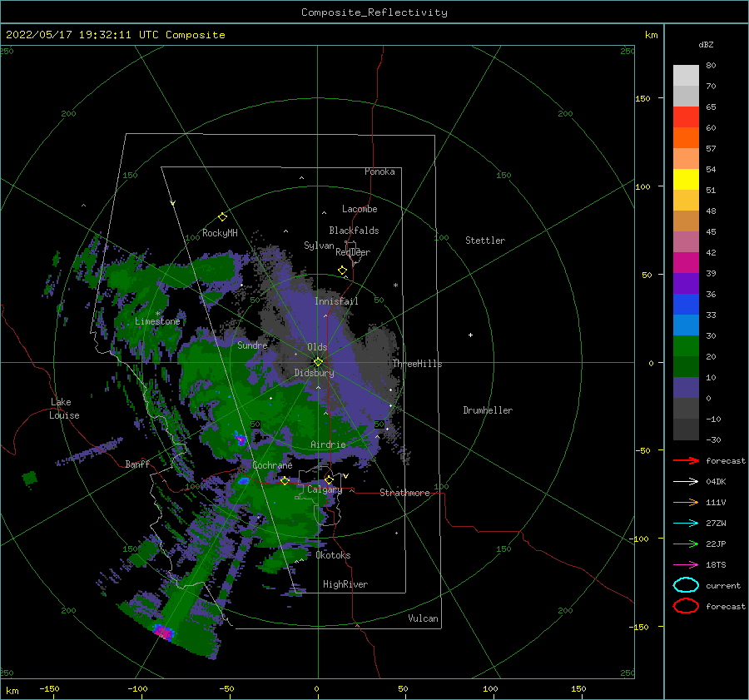
Task: Click the Stettler city label
Action: (x=485, y=241)
